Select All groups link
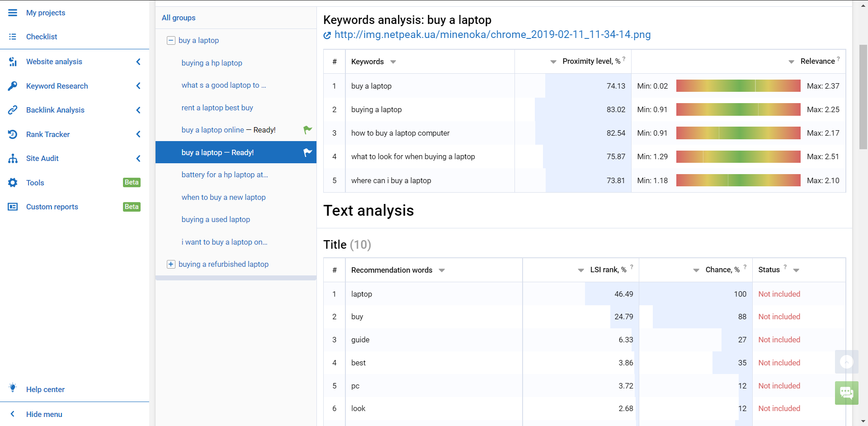The image size is (868, 426). click(179, 18)
